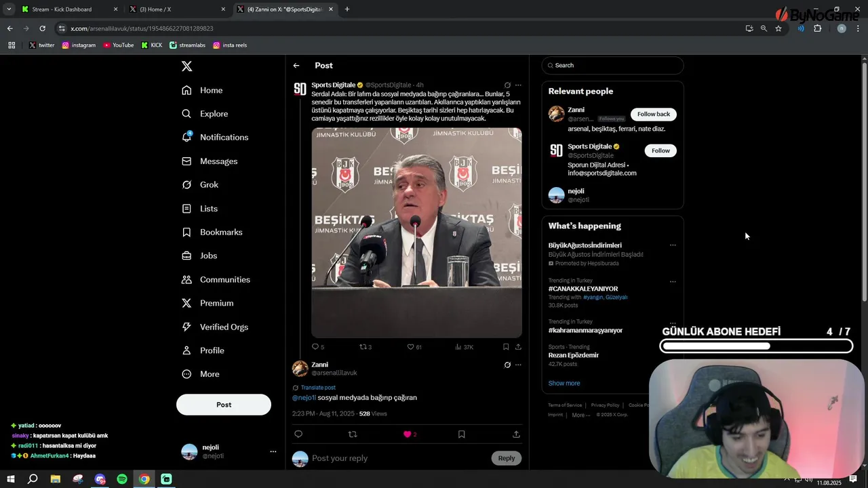Open nejoli profile in Relevant people
Viewport: 868px width, 488px height.
(576, 191)
